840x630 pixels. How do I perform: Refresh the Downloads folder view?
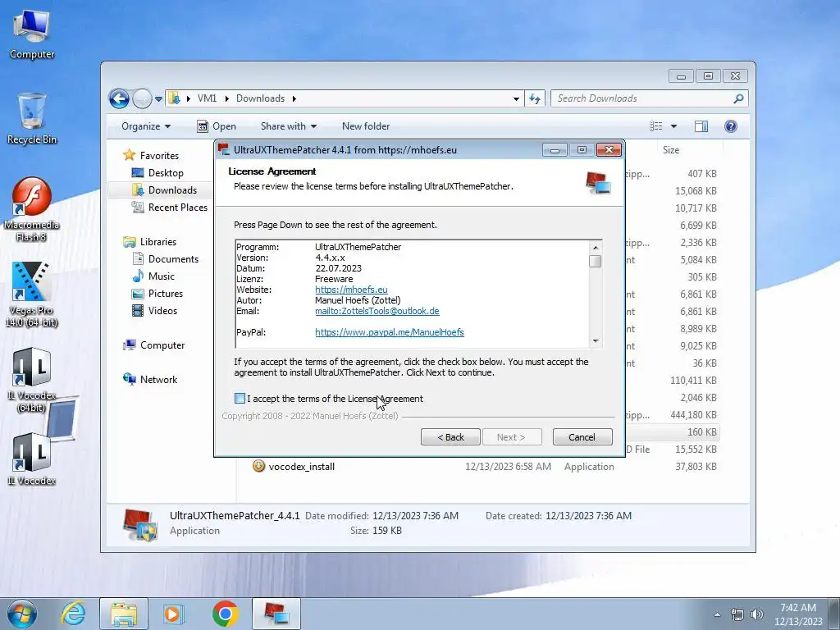[x=535, y=98]
